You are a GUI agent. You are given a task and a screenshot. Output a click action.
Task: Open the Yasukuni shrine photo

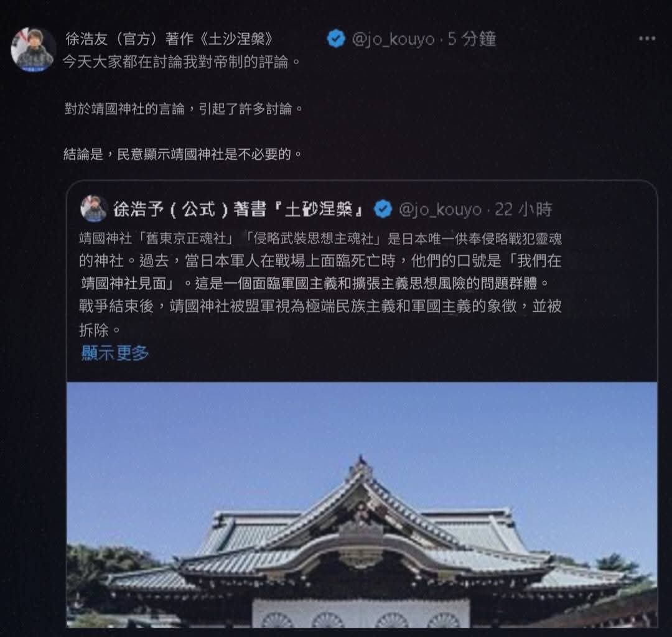362,505
